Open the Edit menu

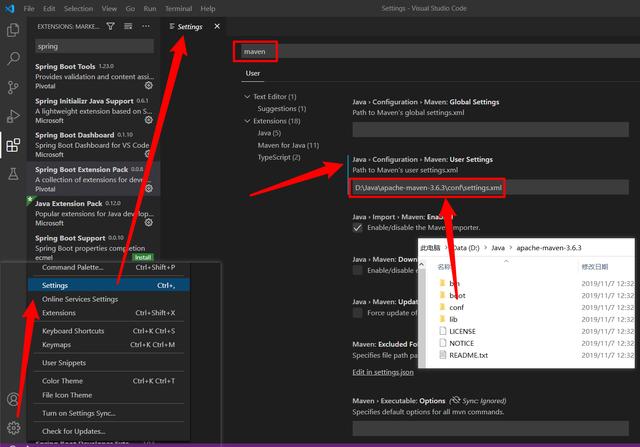pos(49,9)
